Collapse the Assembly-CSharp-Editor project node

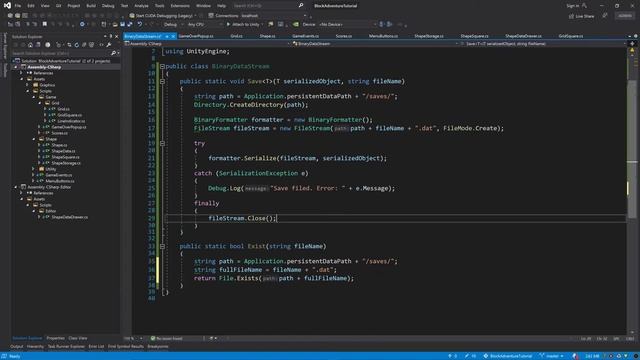tap(16, 187)
